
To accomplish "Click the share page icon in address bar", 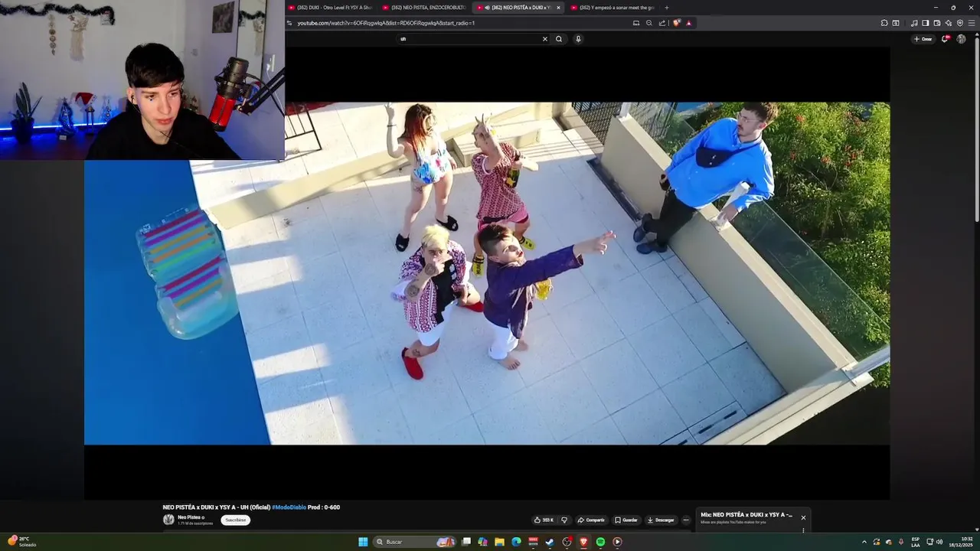I will 662,23.
